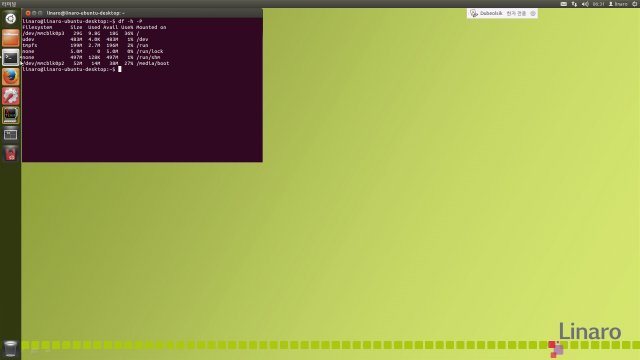Viewport: 640px width, 360px height.
Task: Click the '/run/lock' mount point text
Action: pyautogui.click(x=150, y=51)
